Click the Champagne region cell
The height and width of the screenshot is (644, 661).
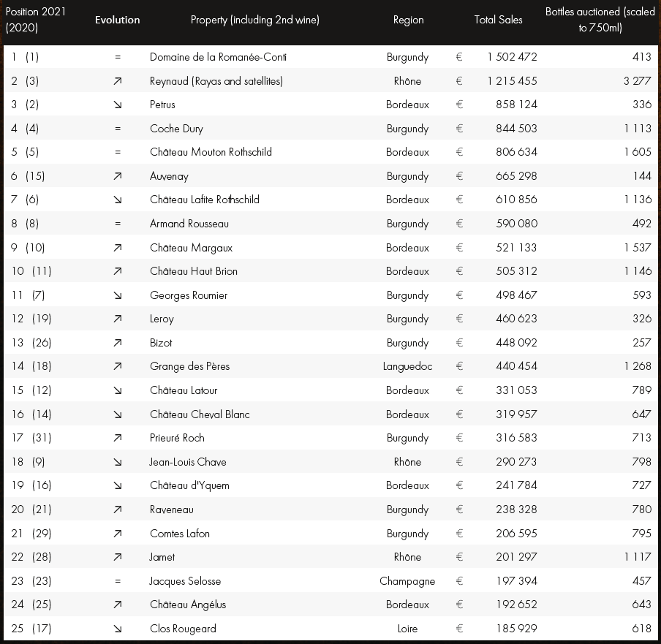[x=407, y=581]
